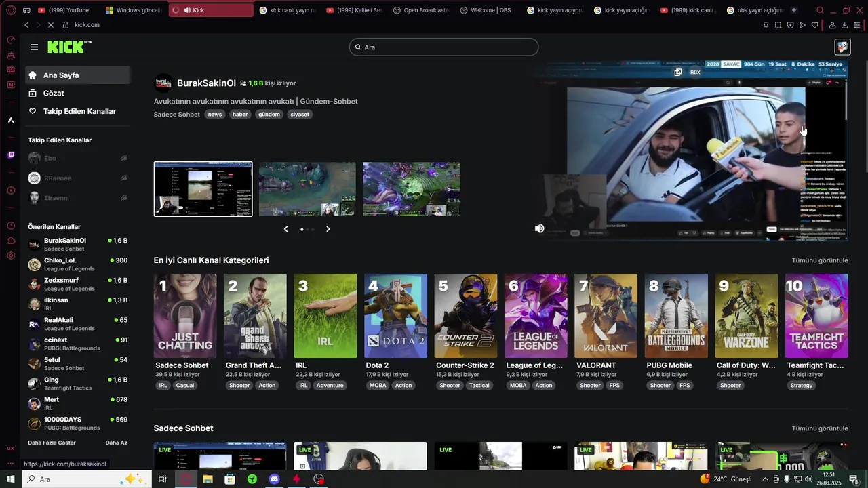Viewport: 868px width, 488px height.
Task: Open Discord from the taskbar
Action: [x=274, y=479]
